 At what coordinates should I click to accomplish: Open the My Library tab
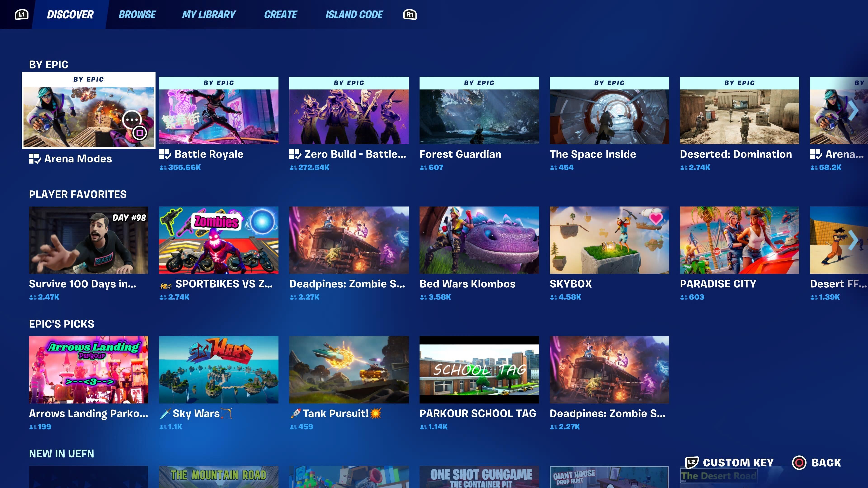click(209, 14)
